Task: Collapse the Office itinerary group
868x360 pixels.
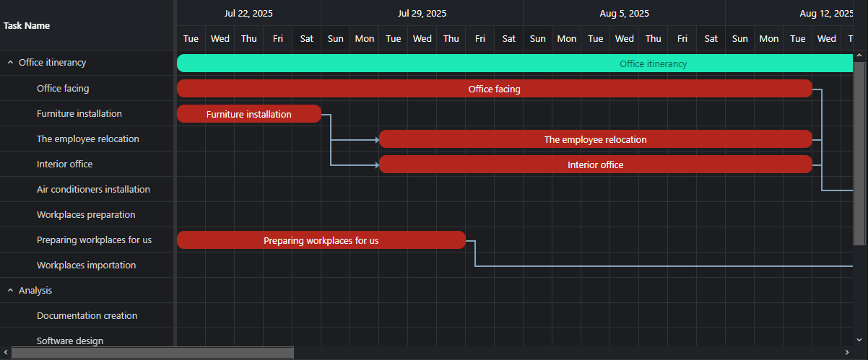Action: (10, 63)
